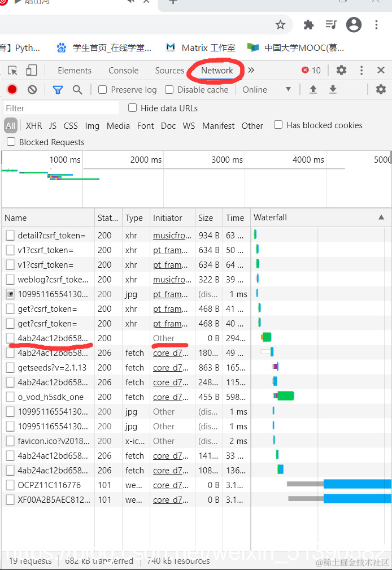
Task: Close the DevTools panel
Action: [x=381, y=70]
